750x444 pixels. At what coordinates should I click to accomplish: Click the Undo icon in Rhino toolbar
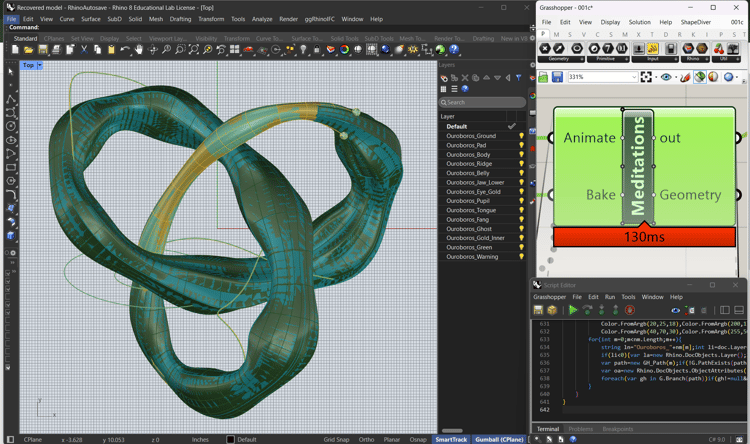124,49
